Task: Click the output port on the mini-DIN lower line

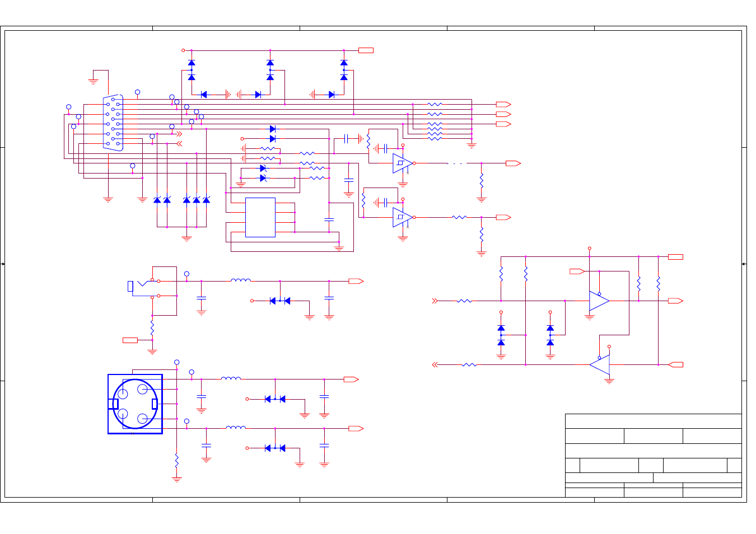Action: tap(356, 429)
